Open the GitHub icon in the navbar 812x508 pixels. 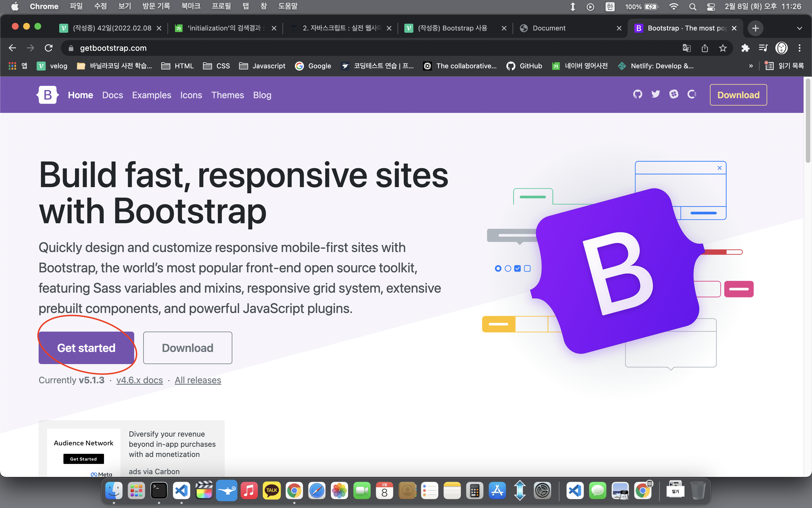click(637, 95)
